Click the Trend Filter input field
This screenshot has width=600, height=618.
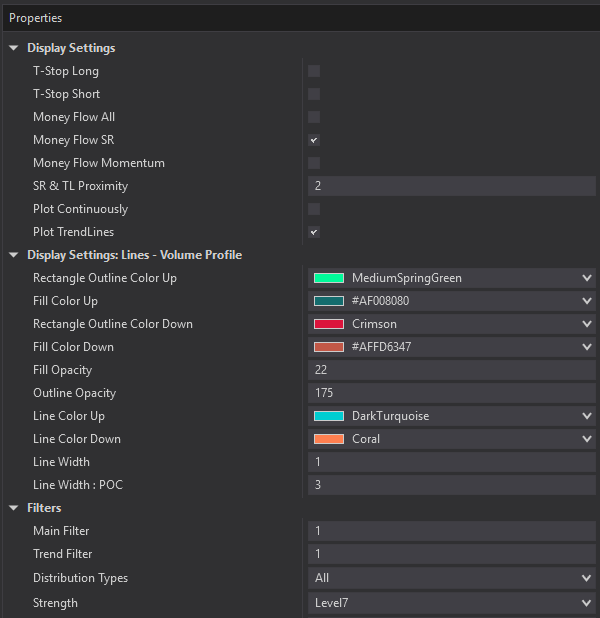click(x=450, y=554)
